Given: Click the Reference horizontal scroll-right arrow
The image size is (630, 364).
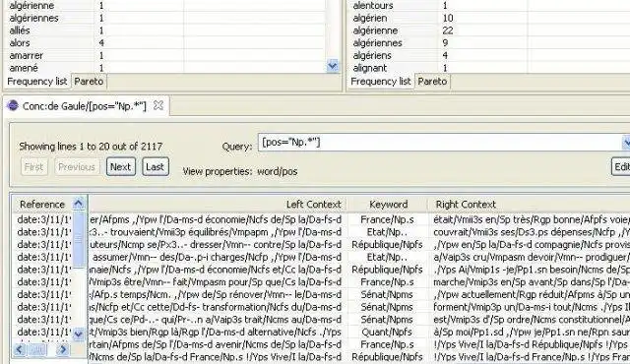Looking at the screenshot, I should (62, 349).
